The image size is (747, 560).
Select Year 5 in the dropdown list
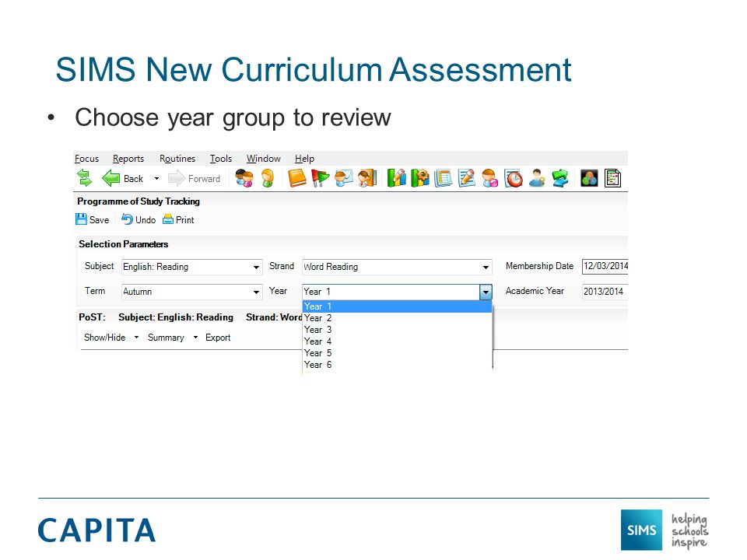(397, 353)
